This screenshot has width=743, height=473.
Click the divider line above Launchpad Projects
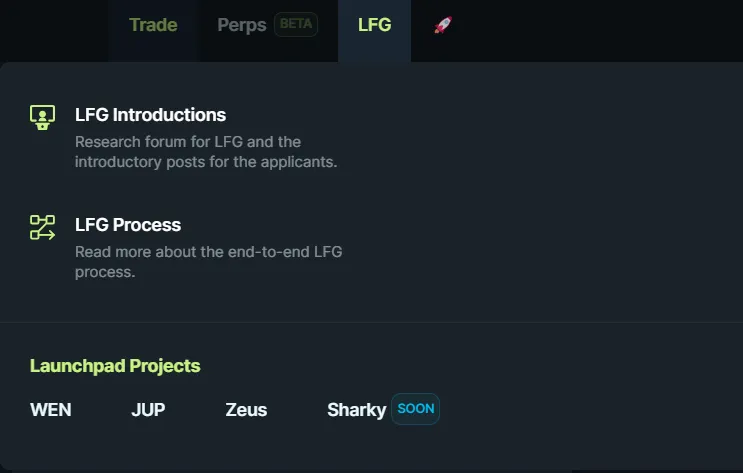372,322
